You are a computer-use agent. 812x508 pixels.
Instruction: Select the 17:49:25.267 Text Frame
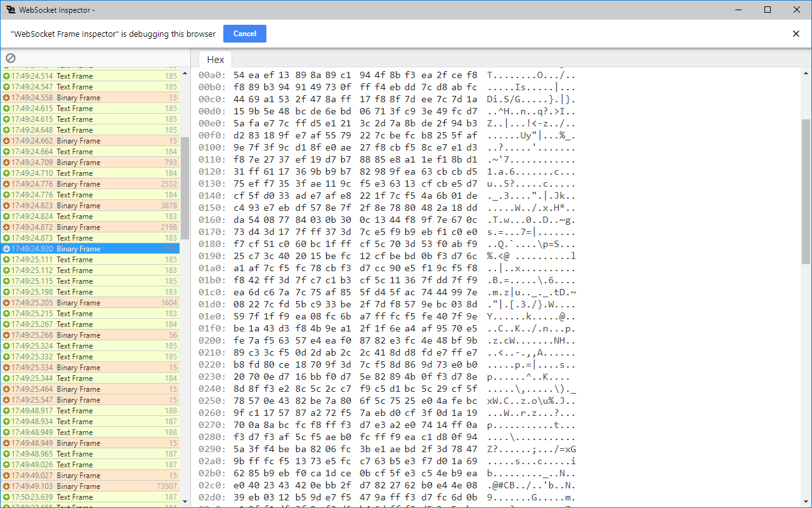90,324
